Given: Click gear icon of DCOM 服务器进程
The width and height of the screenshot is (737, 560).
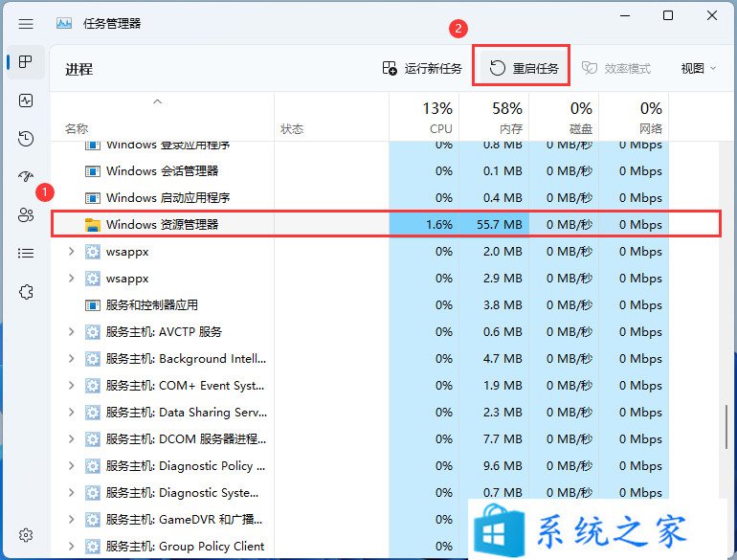Looking at the screenshot, I should pos(93,439).
